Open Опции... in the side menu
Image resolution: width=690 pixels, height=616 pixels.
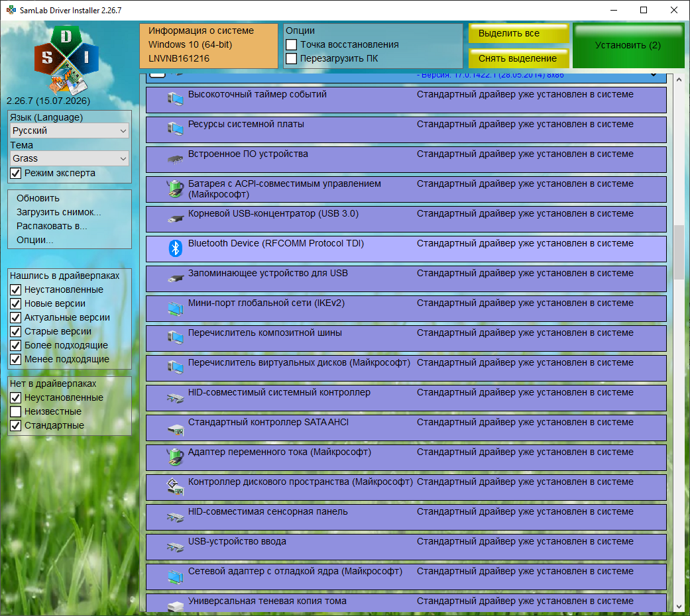click(34, 240)
